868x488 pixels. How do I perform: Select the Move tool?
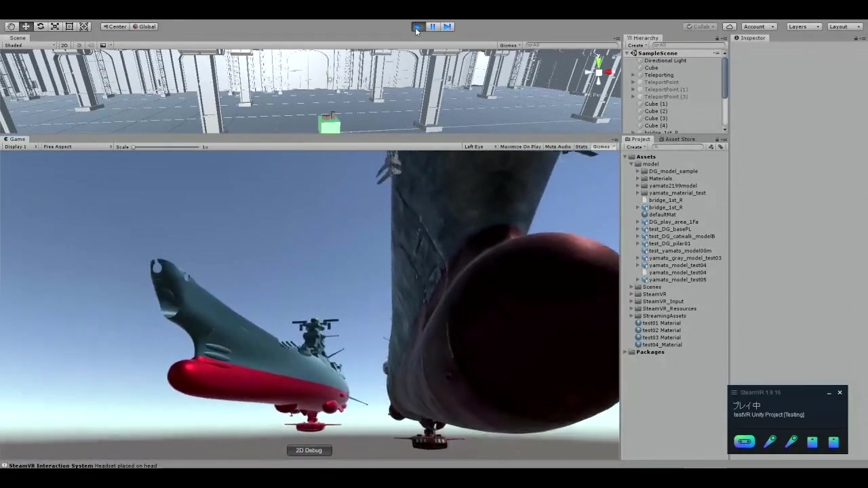point(26,26)
